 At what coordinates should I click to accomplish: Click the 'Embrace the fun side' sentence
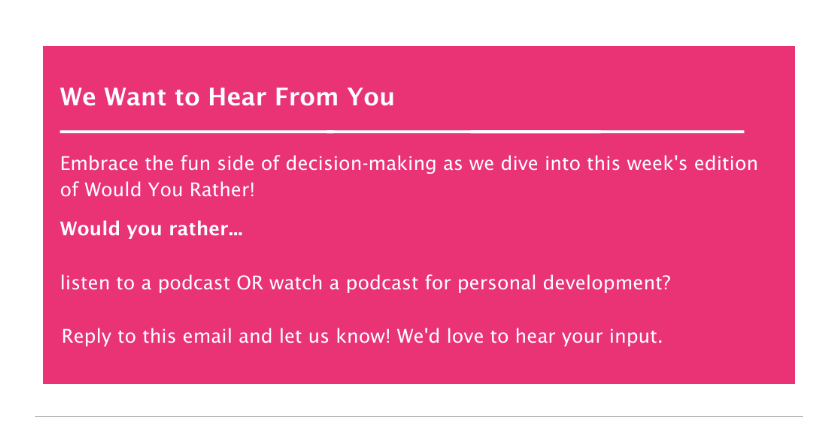pyautogui.click(x=409, y=176)
